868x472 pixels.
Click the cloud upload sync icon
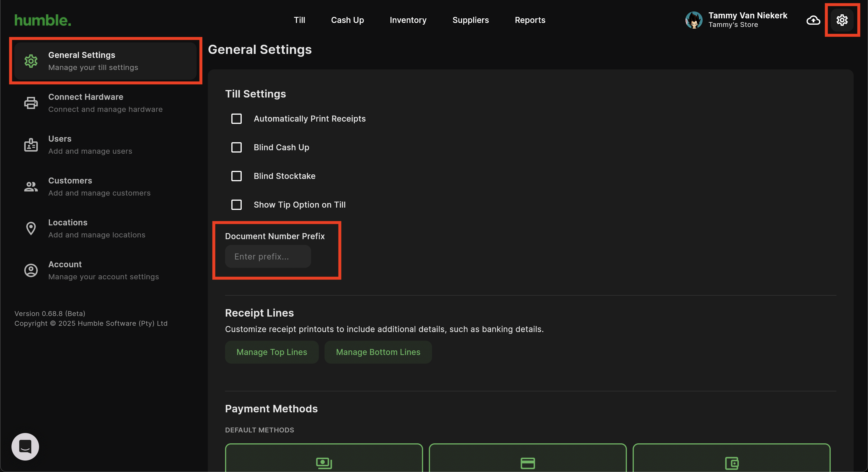click(x=813, y=20)
